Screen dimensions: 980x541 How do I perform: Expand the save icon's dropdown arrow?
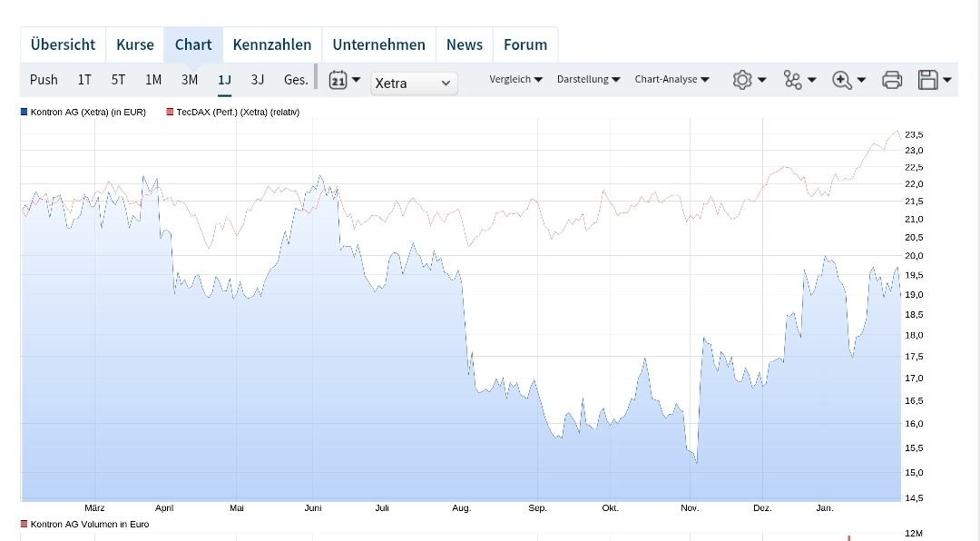pos(945,80)
